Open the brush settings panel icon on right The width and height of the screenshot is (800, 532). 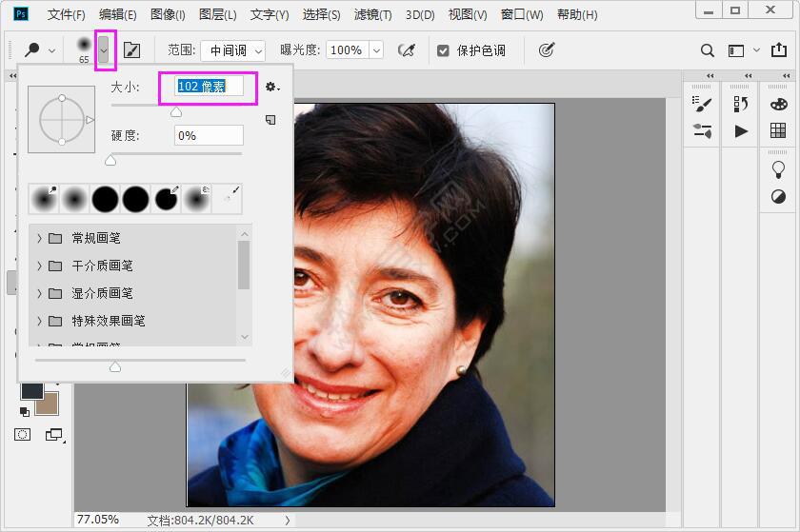[x=702, y=104]
